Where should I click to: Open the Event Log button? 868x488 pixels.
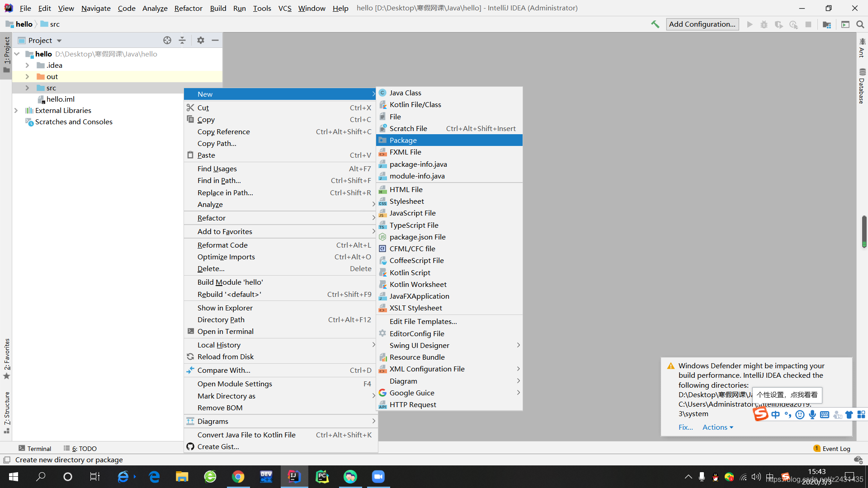[832, 448]
